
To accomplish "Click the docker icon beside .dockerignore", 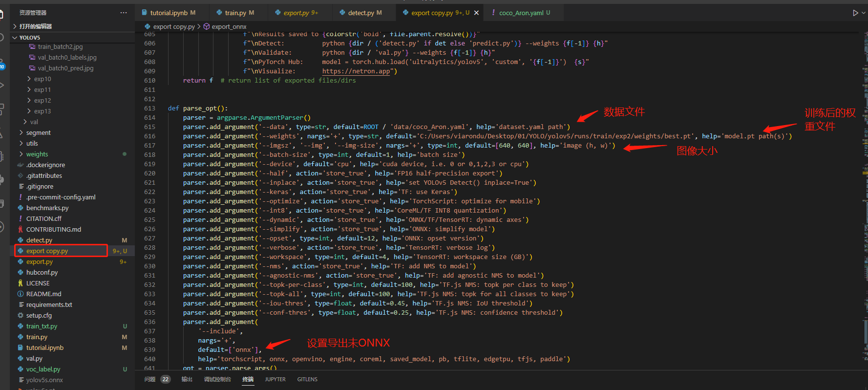I will tap(21, 165).
